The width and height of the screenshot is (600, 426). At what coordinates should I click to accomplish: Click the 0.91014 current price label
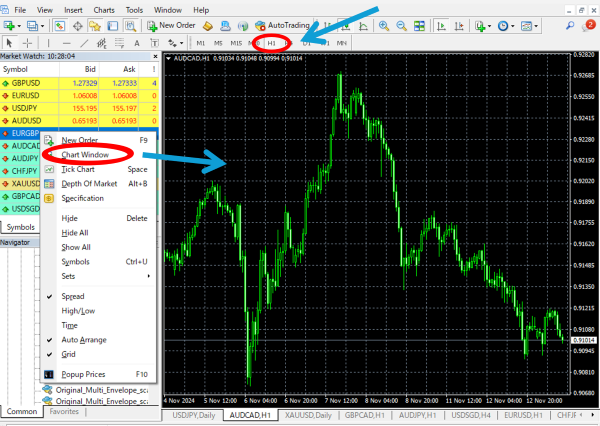584,340
